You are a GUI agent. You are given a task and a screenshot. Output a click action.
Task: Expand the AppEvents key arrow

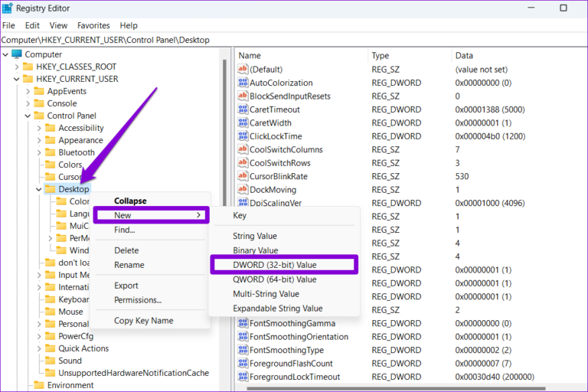tap(28, 91)
